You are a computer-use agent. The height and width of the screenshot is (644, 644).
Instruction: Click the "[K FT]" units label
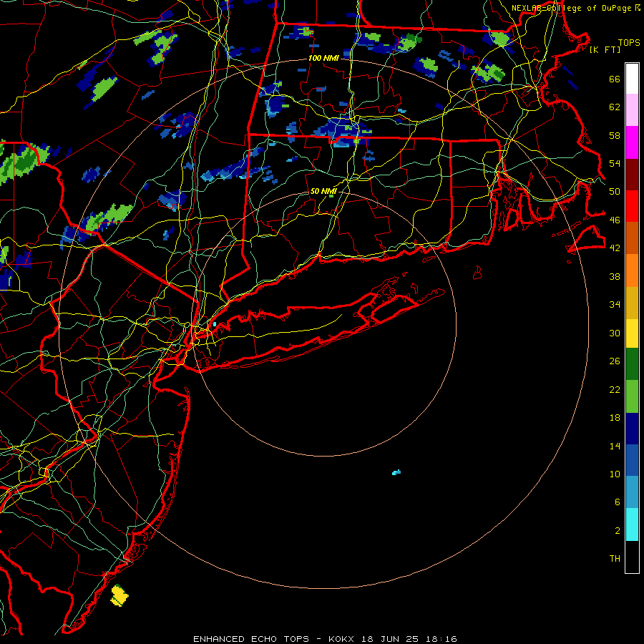click(605, 50)
